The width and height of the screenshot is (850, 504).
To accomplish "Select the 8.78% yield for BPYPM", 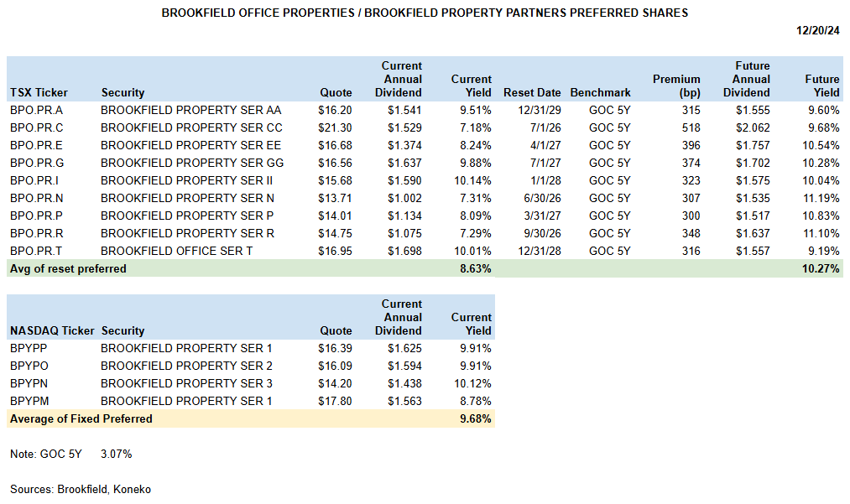I will 476,401.
